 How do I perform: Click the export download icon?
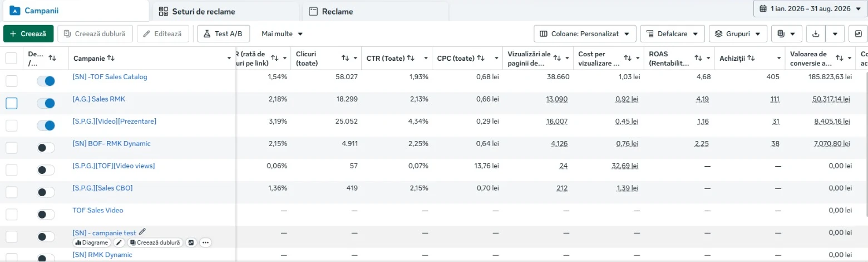(x=816, y=33)
